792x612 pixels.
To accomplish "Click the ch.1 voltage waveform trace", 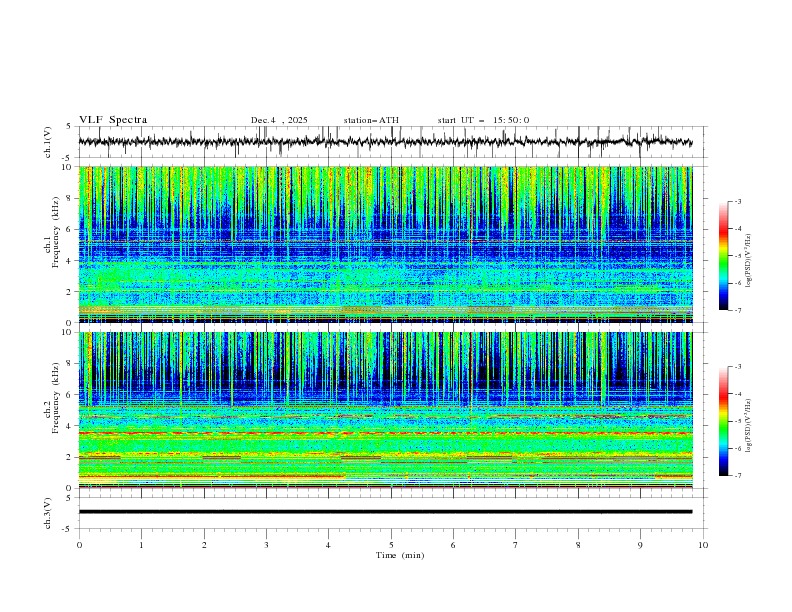I will click(385, 142).
